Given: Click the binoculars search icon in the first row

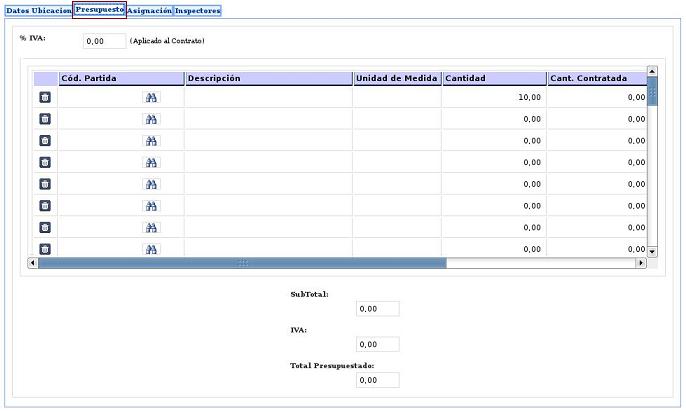Looking at the screenshot, I should coord(152,98).
